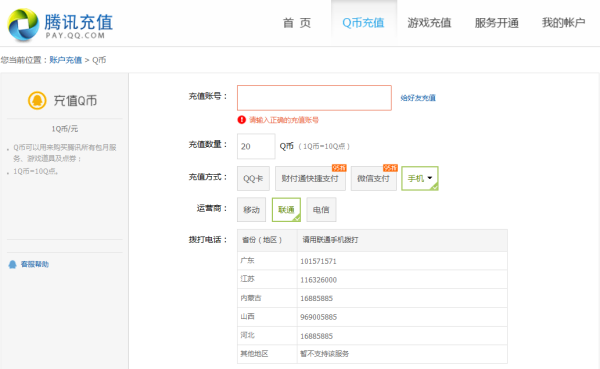The height and width of the screenshot is (369, 600).
Task: Open the 我的帐户 tab
Action: pos(564,23)
